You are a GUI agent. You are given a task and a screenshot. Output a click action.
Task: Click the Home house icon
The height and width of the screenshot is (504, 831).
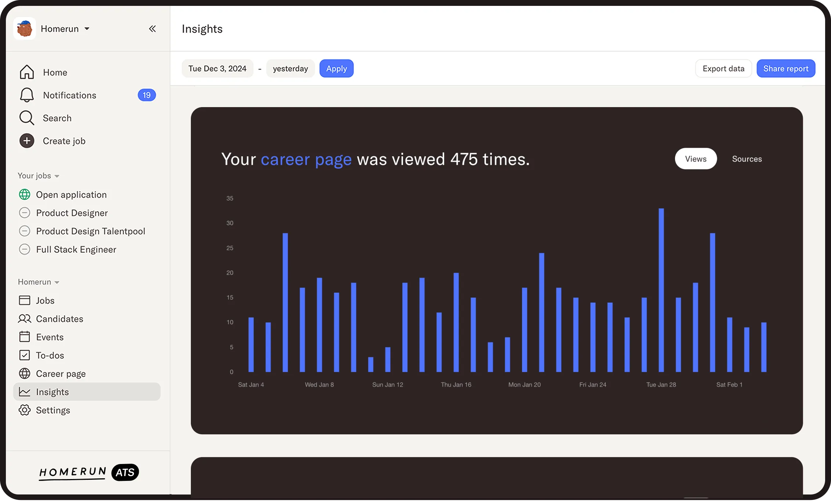27,72
